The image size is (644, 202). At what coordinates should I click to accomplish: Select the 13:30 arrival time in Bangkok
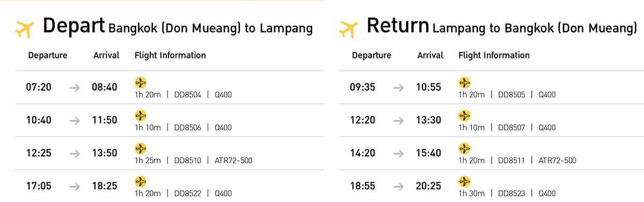pyautogui.click(x=429, y=120)
